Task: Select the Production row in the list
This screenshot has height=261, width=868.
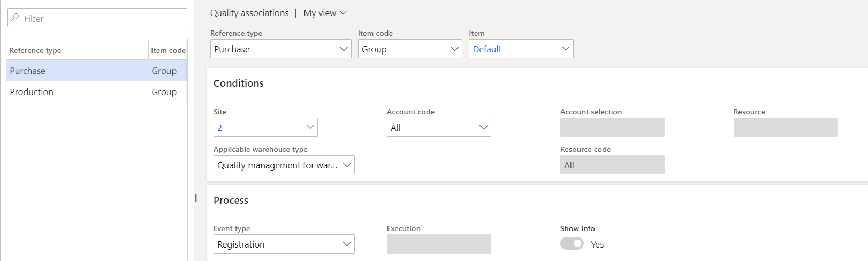Action: (75, 92)
